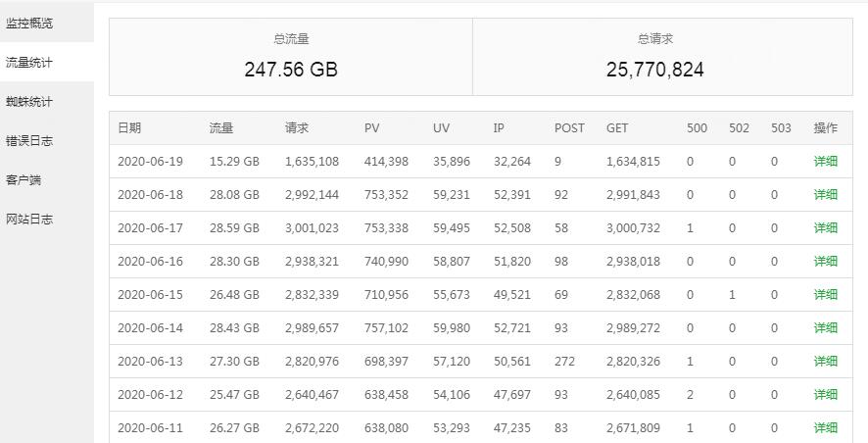Go to the 客户端 tab
868x443 pixels.
[24, 179]
